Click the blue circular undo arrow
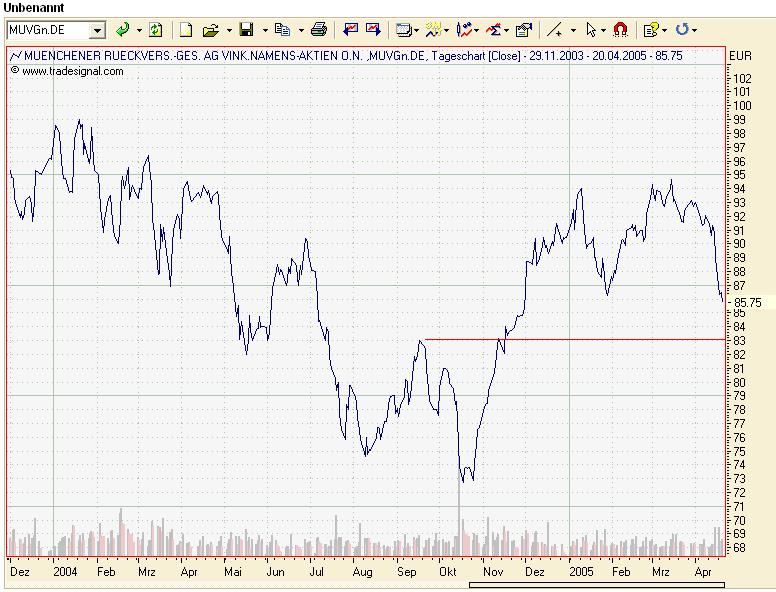This screenshot has height=592, width=776. (682, 30)
